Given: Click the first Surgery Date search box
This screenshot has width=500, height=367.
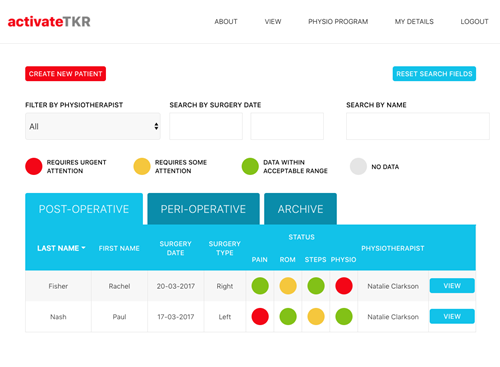Looking at the screenshot, I should point(206,126).
